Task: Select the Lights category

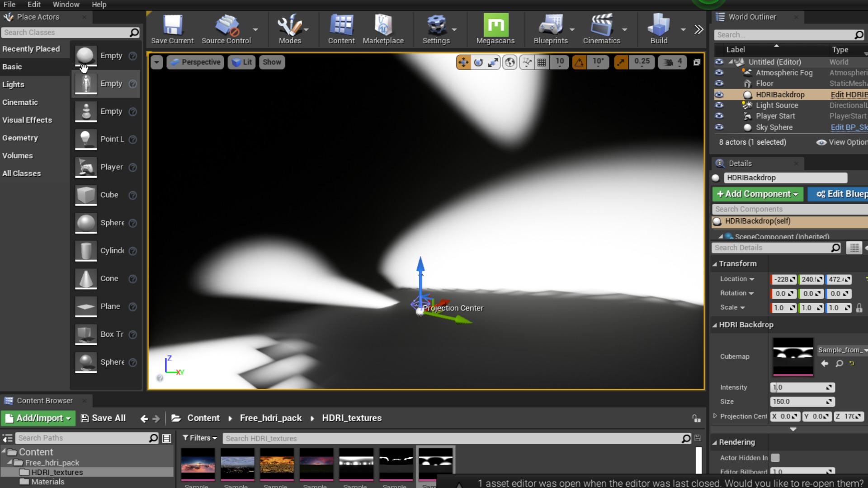Action: tap(13, 84)
